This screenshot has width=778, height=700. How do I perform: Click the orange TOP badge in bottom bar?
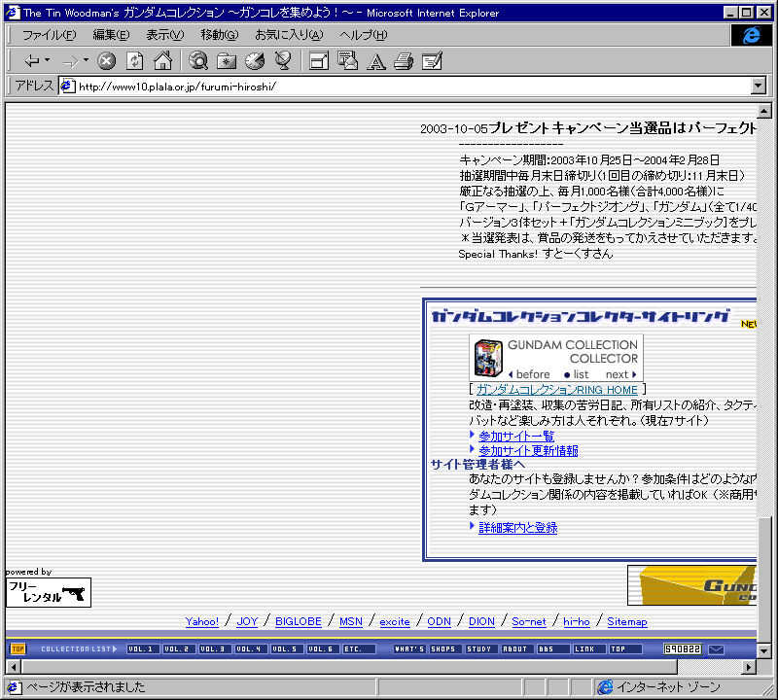[18, 648]
